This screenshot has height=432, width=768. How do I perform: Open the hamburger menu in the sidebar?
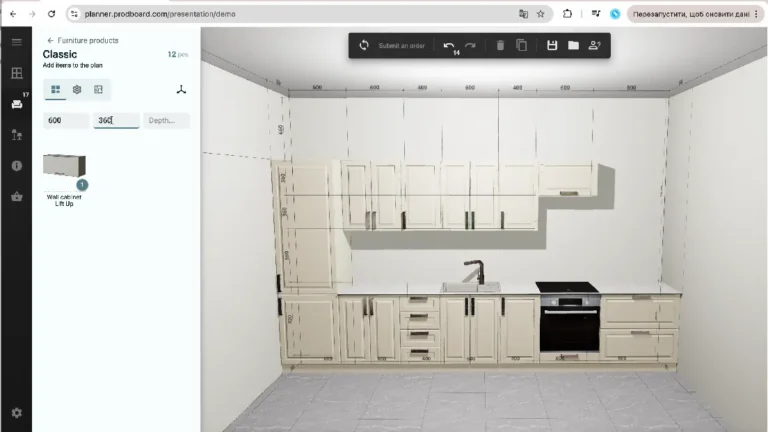click(x=16, y=42)
